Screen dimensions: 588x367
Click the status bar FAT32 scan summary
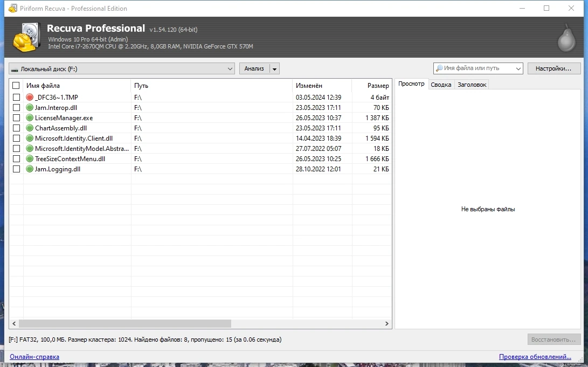pyautogui.click(x=145, y=340)
